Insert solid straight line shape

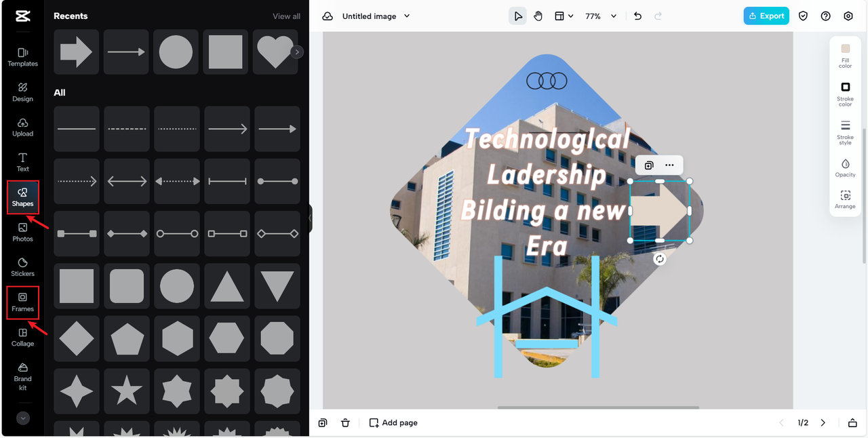(x=76, y=129)
